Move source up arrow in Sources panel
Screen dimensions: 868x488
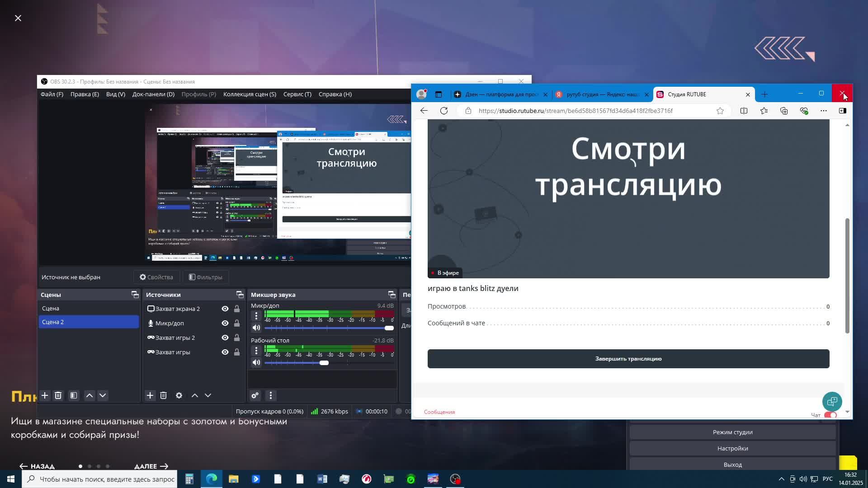click(x=195, y=395)
